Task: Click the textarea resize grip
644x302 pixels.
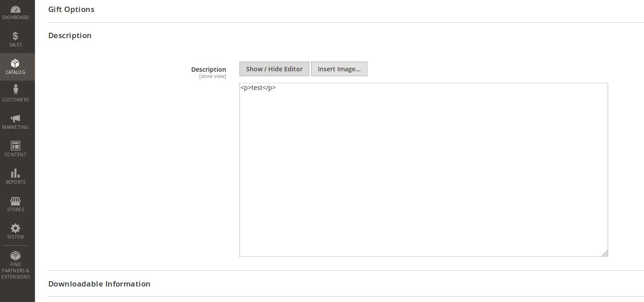Action: point(605,253)
